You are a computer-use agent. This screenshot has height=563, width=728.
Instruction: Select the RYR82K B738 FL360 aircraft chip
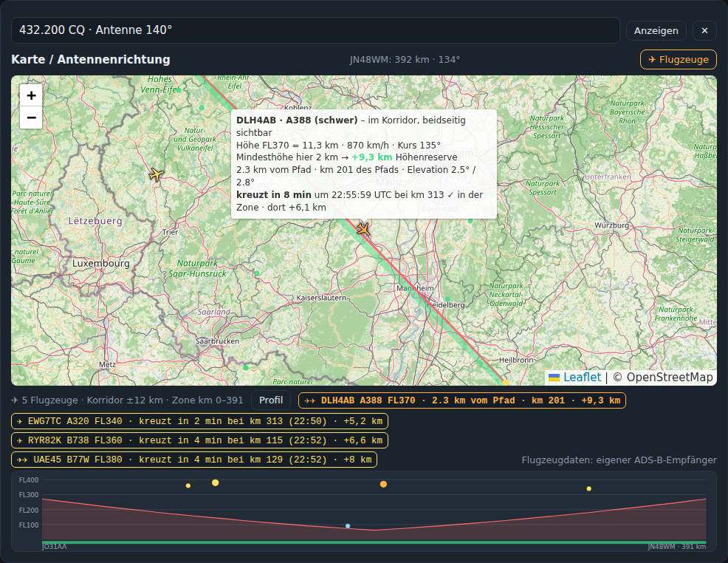(199, 440)
